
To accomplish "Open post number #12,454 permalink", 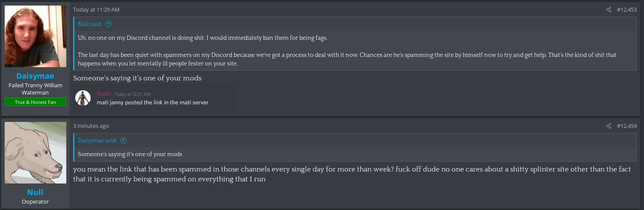I will point(626,126).
